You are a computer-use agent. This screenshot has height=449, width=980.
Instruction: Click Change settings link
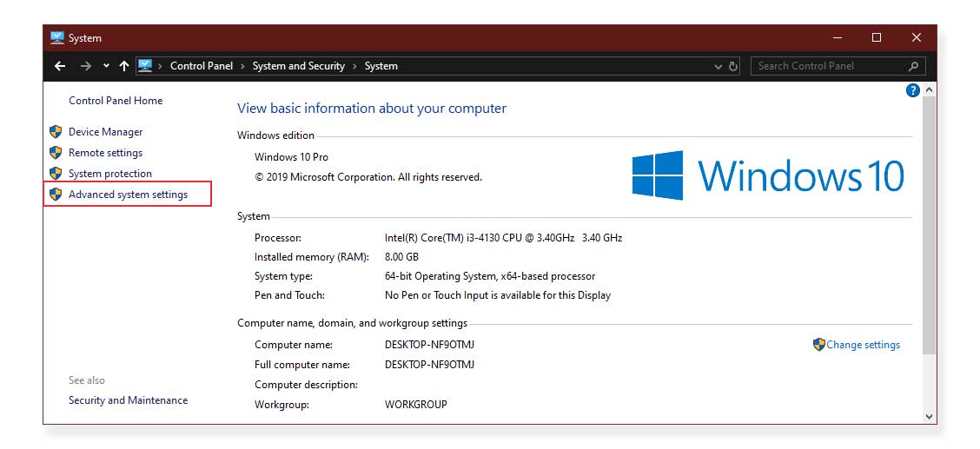coord(863,345)
